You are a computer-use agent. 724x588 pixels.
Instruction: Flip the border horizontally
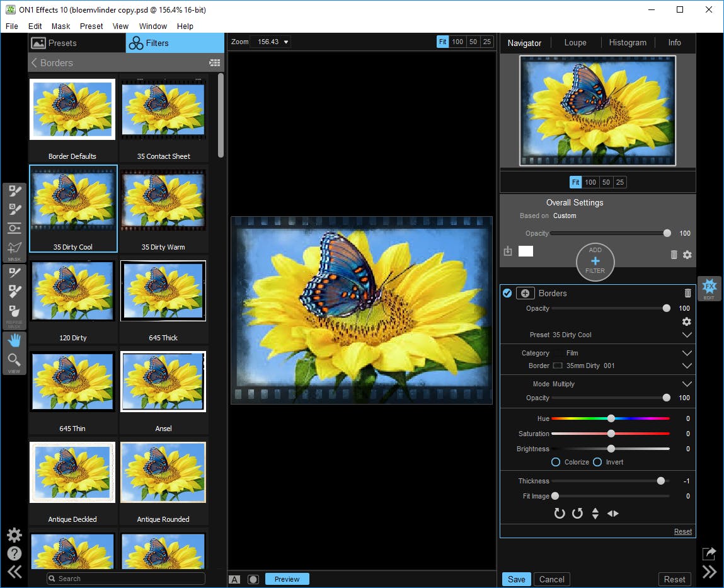pos(612,514)
